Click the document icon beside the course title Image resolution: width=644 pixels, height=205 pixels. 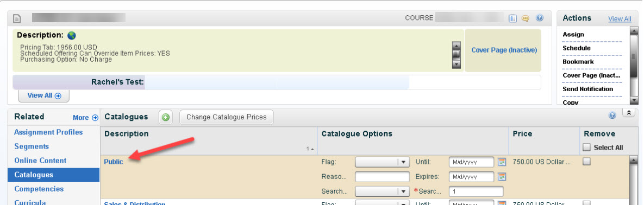pyautogui.click(x=17, y=18)
